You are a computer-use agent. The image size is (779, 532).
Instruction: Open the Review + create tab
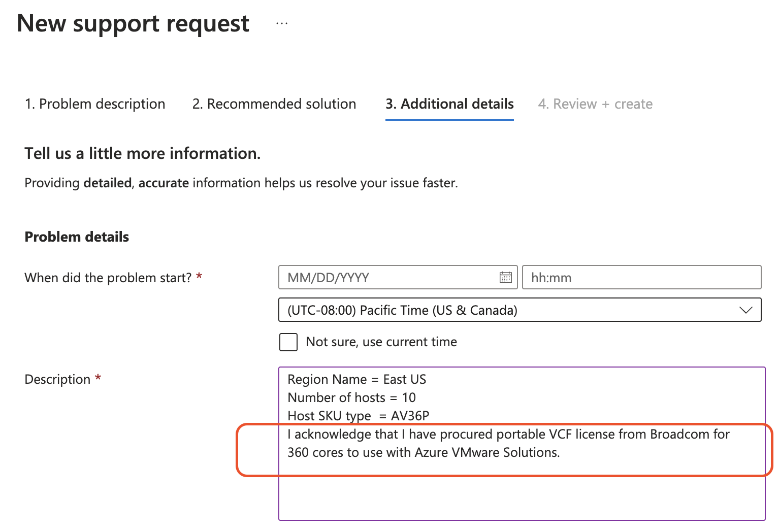pos(595,104)
